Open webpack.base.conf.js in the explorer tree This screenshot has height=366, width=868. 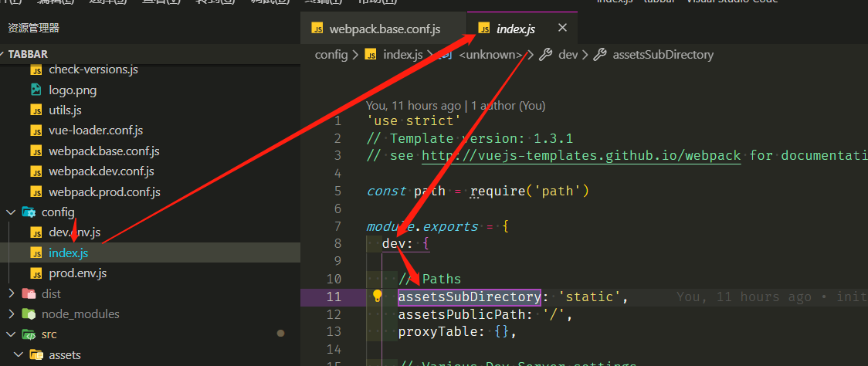pos(104,151)
